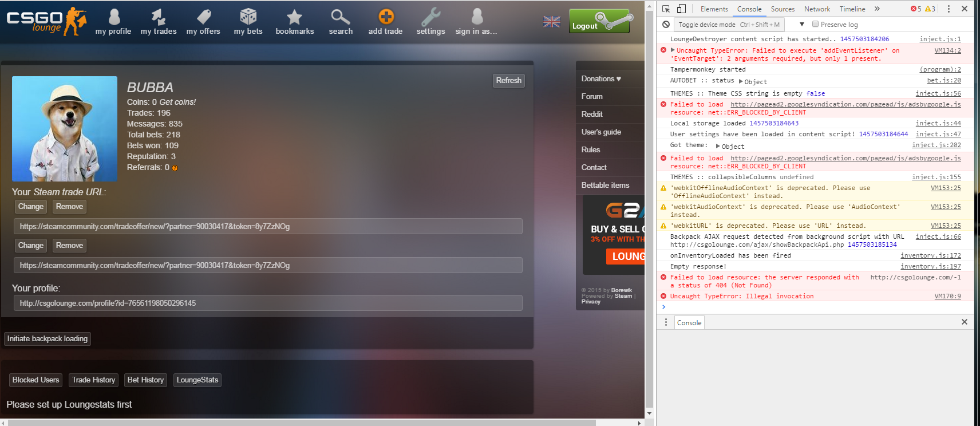Screen dimensions: 980x426
Task: Click the profile URL field
Action: pyautogui.click(x=268, y=303)
